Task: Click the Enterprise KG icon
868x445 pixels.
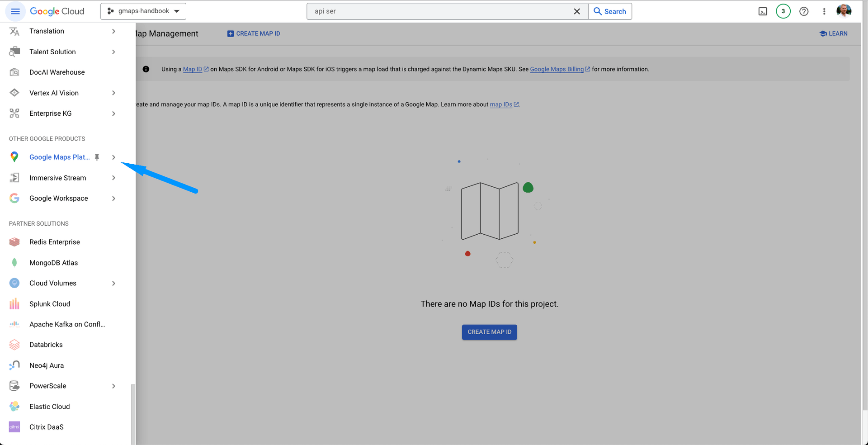Action: (14, 114)
